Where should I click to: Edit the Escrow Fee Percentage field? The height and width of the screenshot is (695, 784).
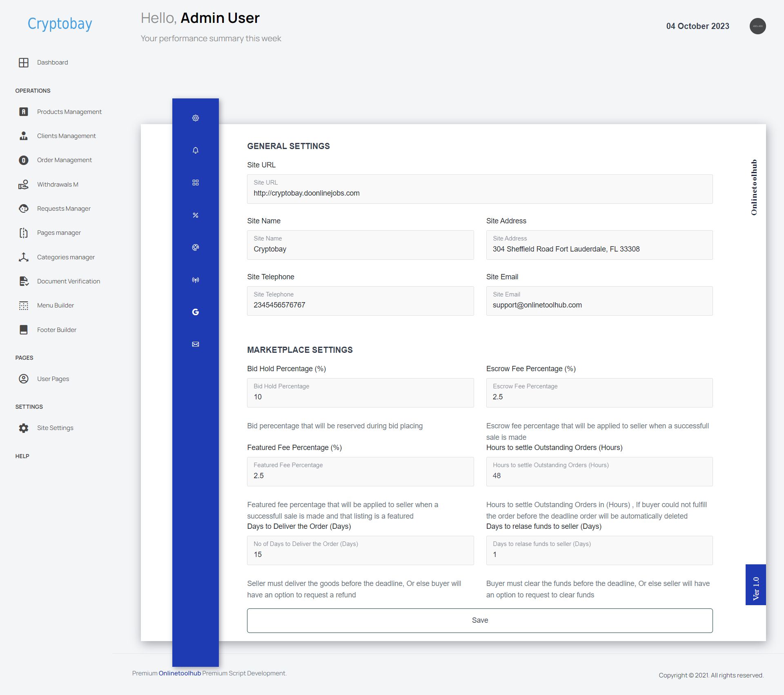[x=599, y=397]
